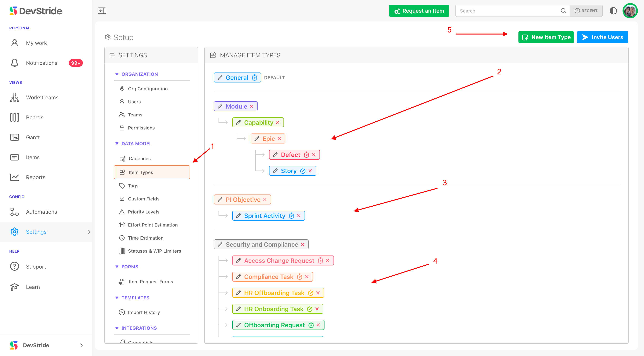Go to Workstreams view
The height and width of the screenshot is (356, 644).
click(42, 98)
